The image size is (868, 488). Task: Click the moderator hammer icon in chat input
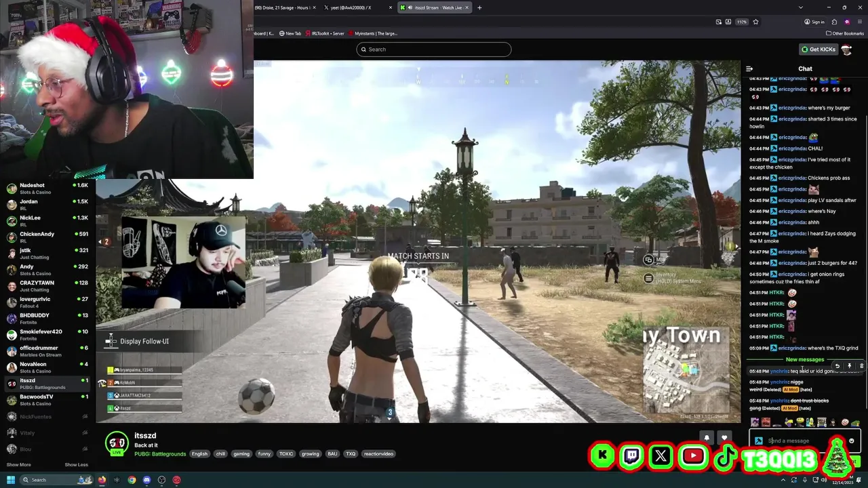758,441
